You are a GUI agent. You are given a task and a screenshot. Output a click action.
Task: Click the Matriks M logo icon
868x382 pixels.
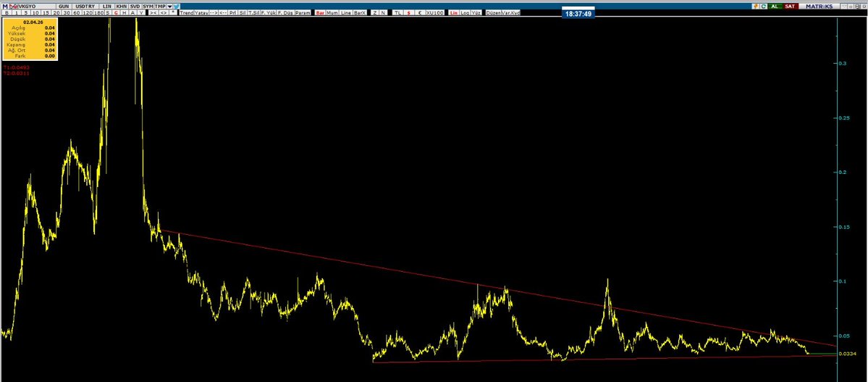tap(6, 6)
